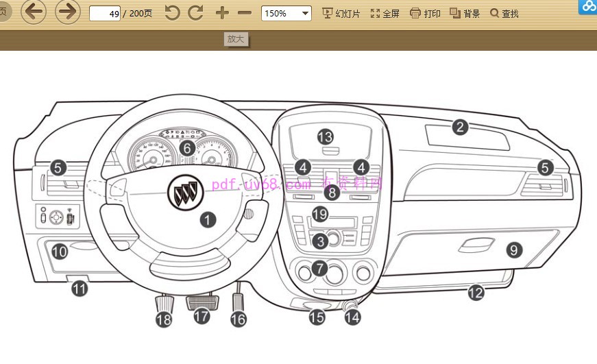Print the document (打印)
The width and height of the screenshot is (597, 364).
(425, 14)
